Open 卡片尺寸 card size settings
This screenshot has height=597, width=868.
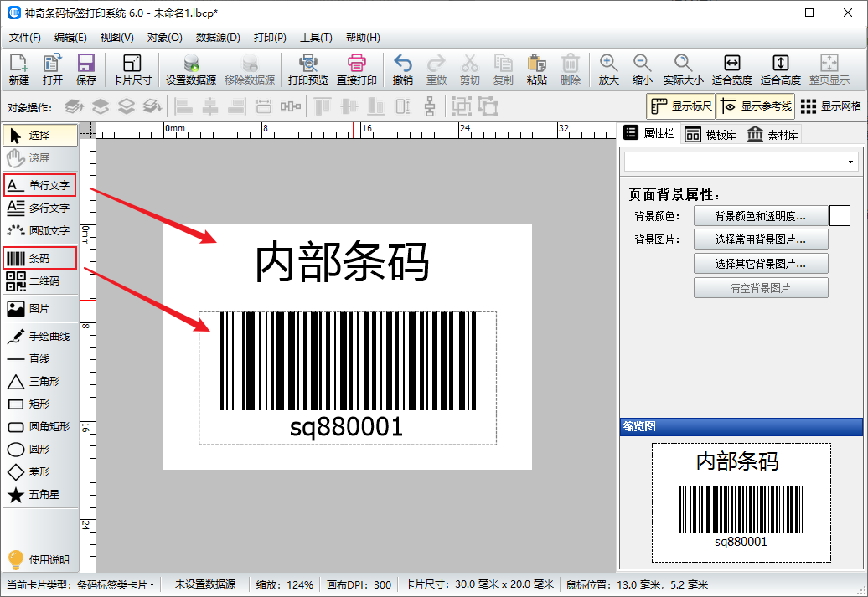[x=132, y=69]
